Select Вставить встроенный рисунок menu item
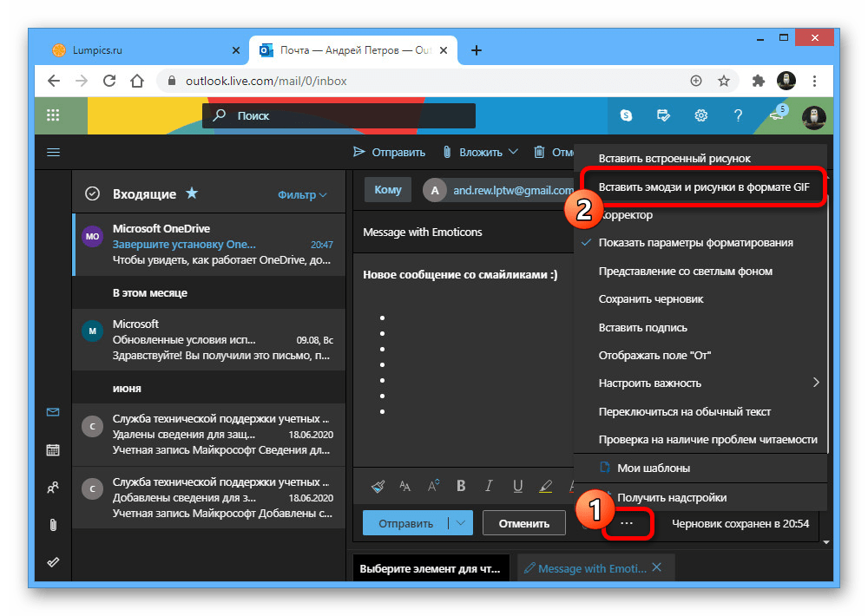This screenshot has width=868, height=616. tap(700, 158)
